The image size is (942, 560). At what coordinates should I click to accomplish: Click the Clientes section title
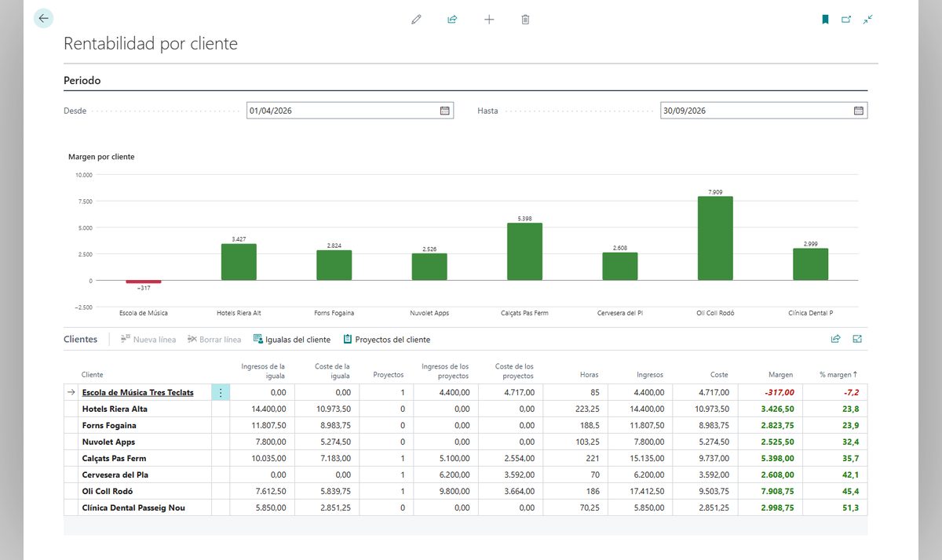tap(81, 340)
